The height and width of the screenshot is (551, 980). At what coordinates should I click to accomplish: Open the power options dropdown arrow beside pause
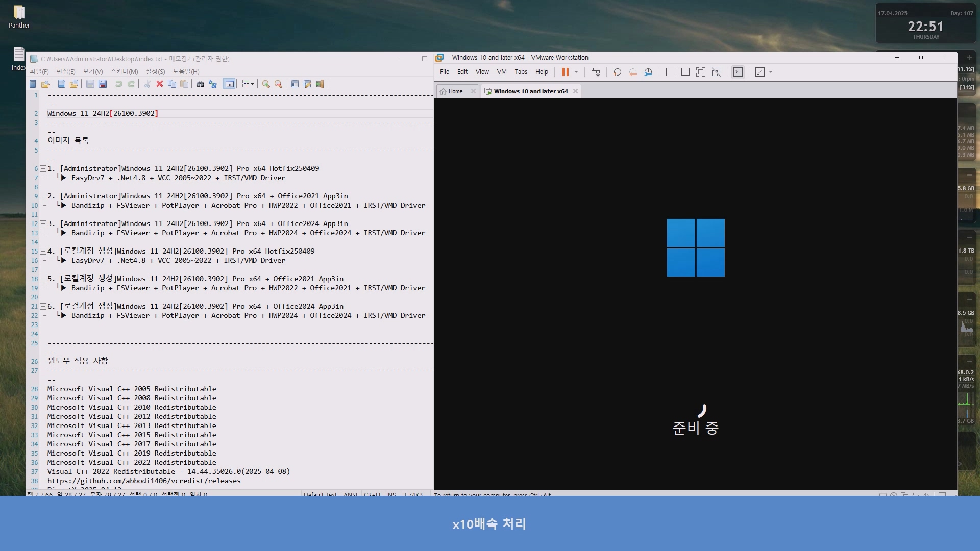click(576, 72)
